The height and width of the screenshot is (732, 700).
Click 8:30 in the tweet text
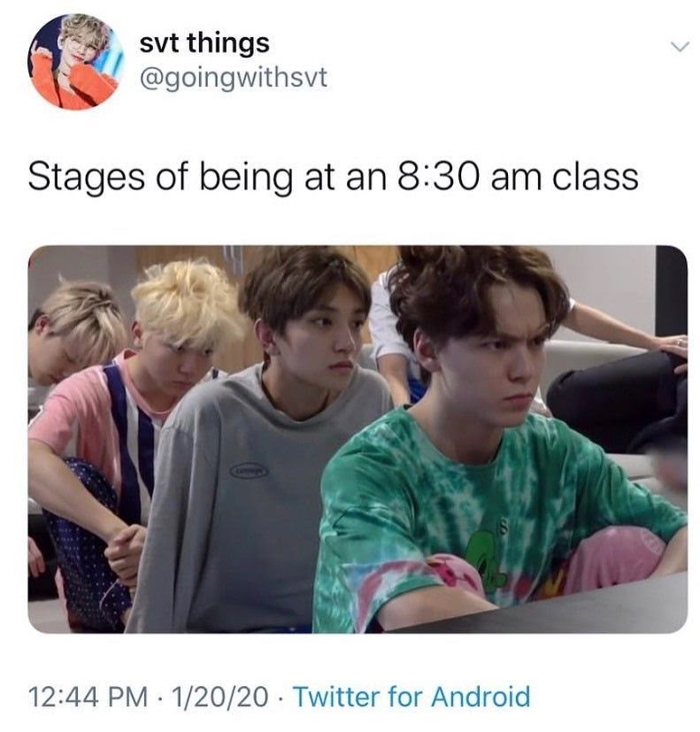440,177
